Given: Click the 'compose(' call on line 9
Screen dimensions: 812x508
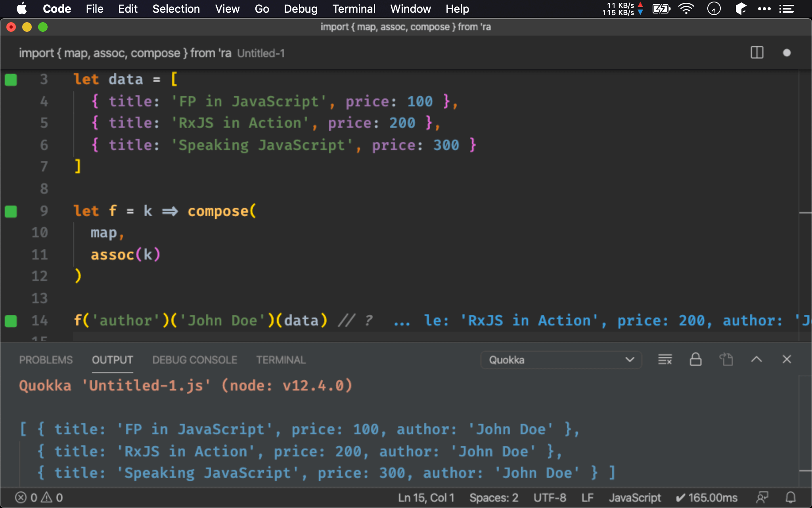Looking at the screenshot, I should (222, 211).
